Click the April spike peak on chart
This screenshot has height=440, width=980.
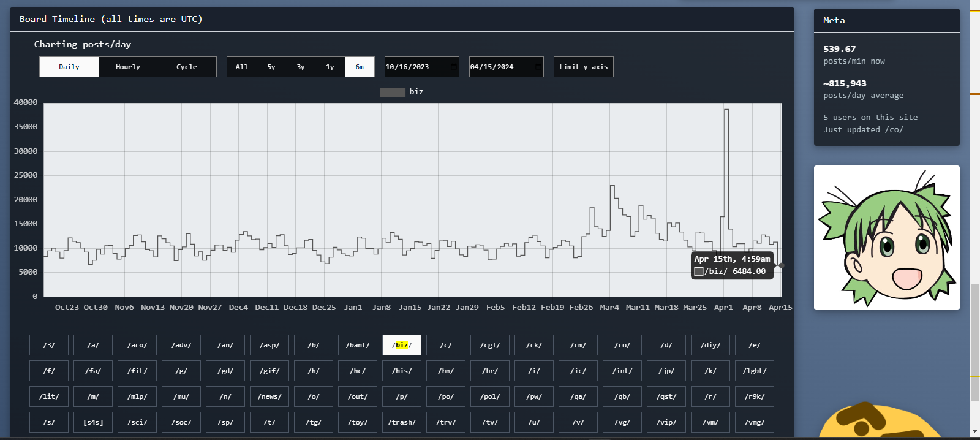point(726,110)
